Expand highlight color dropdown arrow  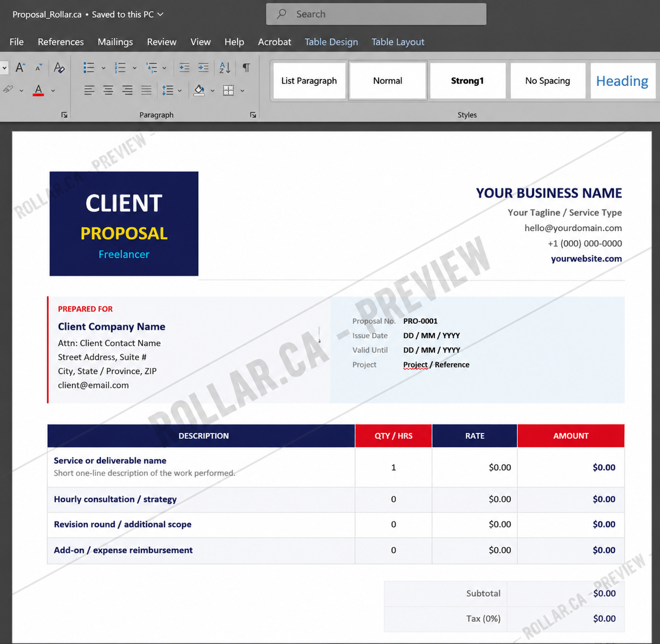[x=21, y=90]
